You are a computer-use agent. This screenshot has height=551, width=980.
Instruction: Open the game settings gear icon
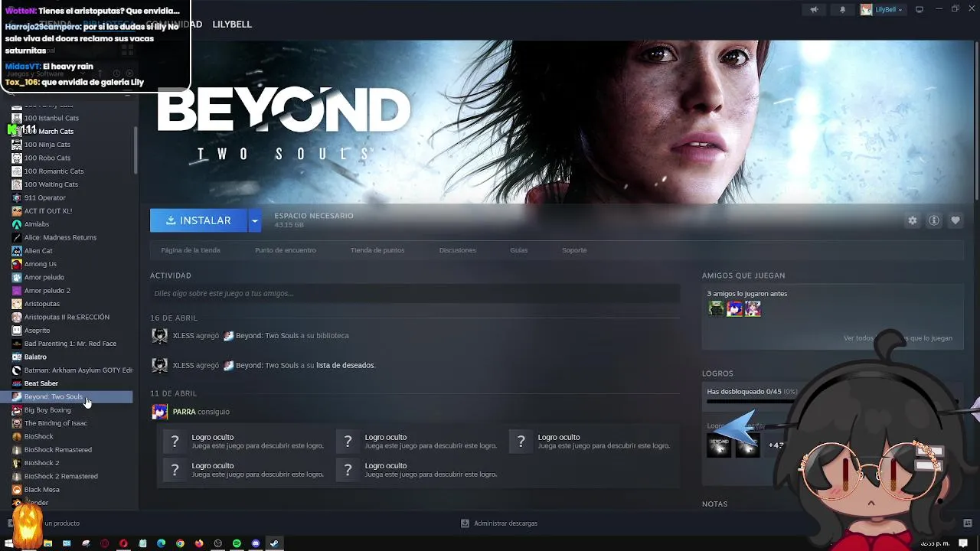(x=913, y=220)
